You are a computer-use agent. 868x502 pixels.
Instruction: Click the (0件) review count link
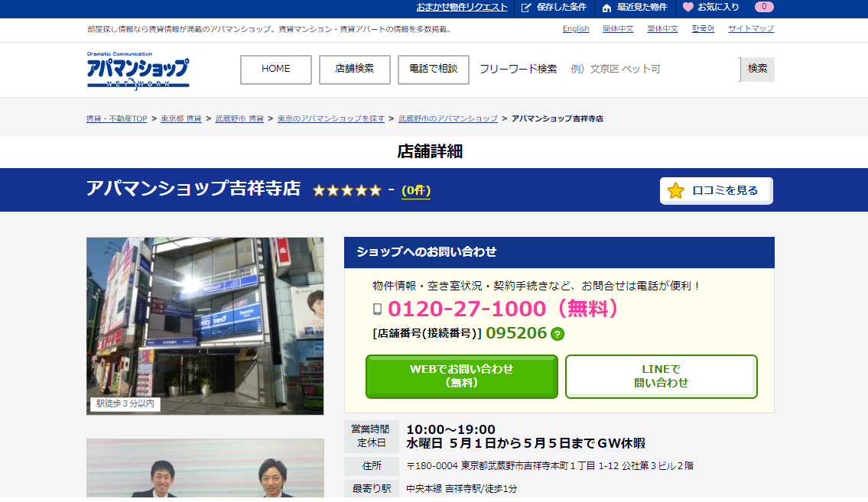point(416,191)
